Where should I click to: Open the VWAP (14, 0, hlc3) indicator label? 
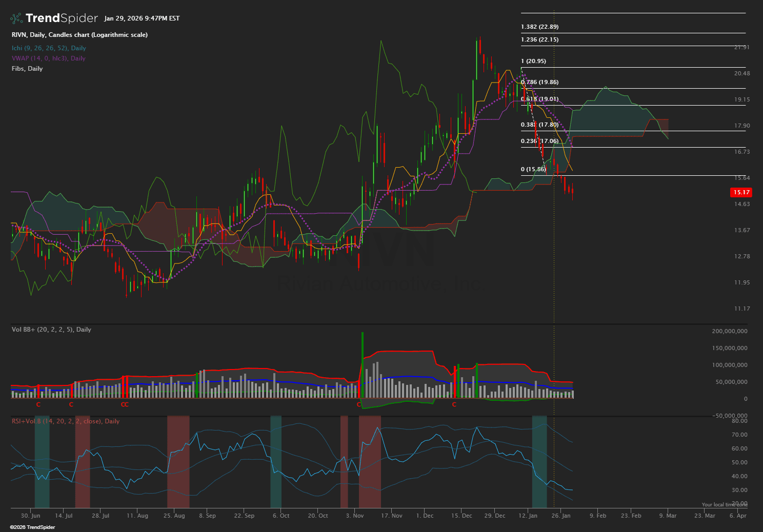[49, 58]
